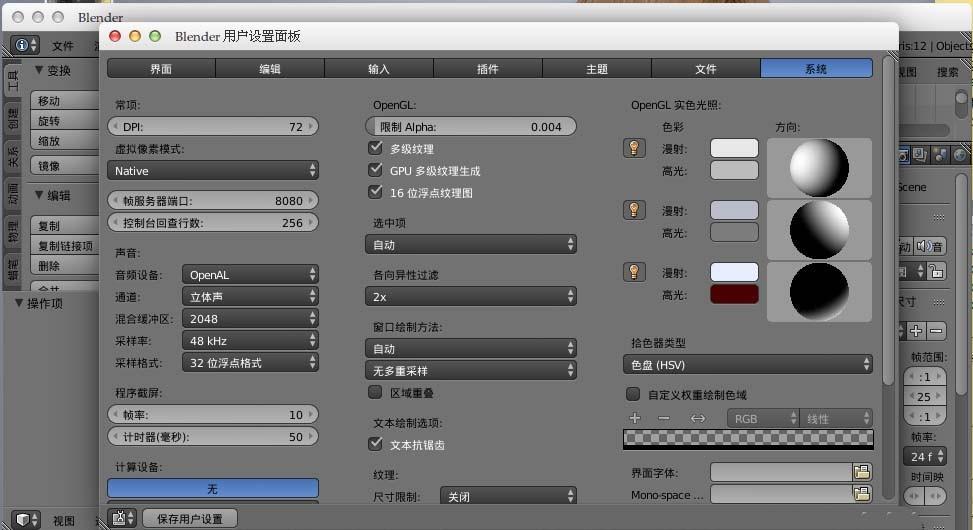Enable 区域重叠 checkbox
The height and width of the screenshot is (530, 973).
pyautogui.click(x=375, y=392)
